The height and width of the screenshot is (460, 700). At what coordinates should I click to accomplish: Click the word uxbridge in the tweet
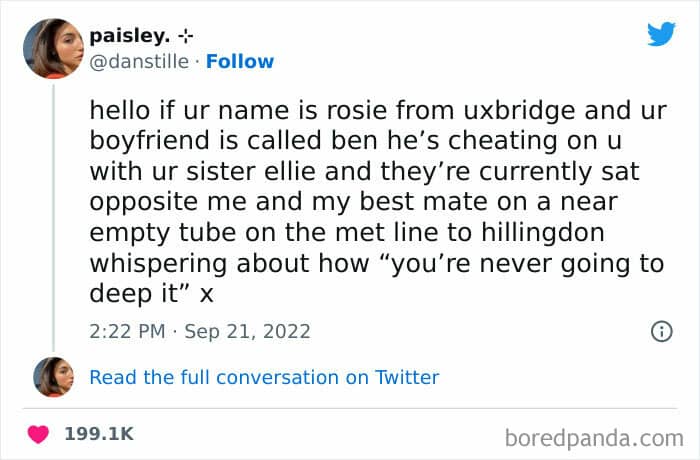click(x=519, y=110)
